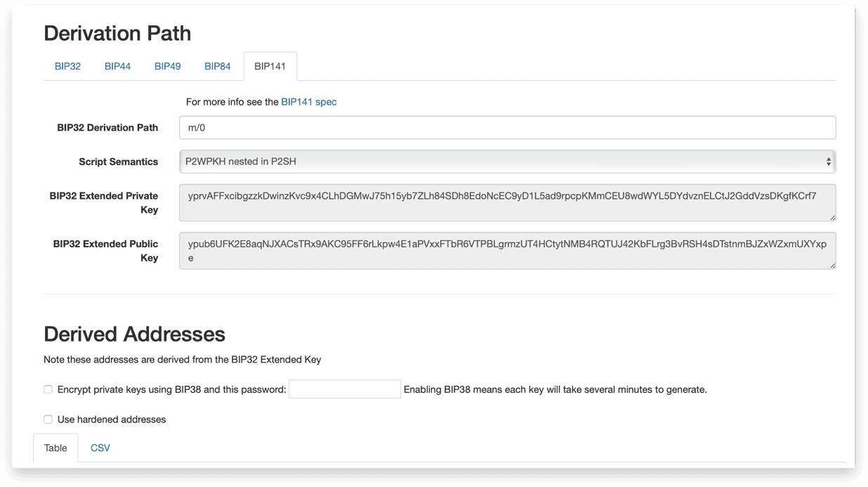Open the BIP141 spec link
Screen dimensions: 868x487
(x=309, y=102)
